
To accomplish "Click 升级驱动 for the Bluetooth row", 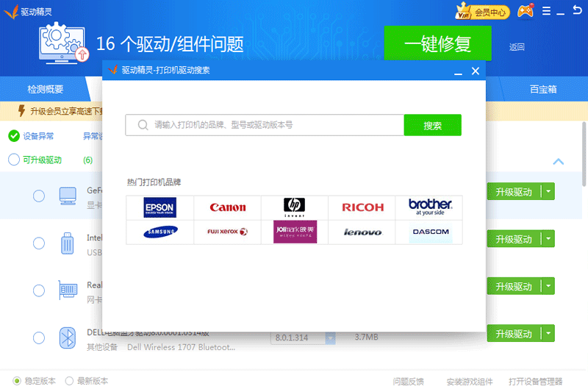I will click(514, 333).
